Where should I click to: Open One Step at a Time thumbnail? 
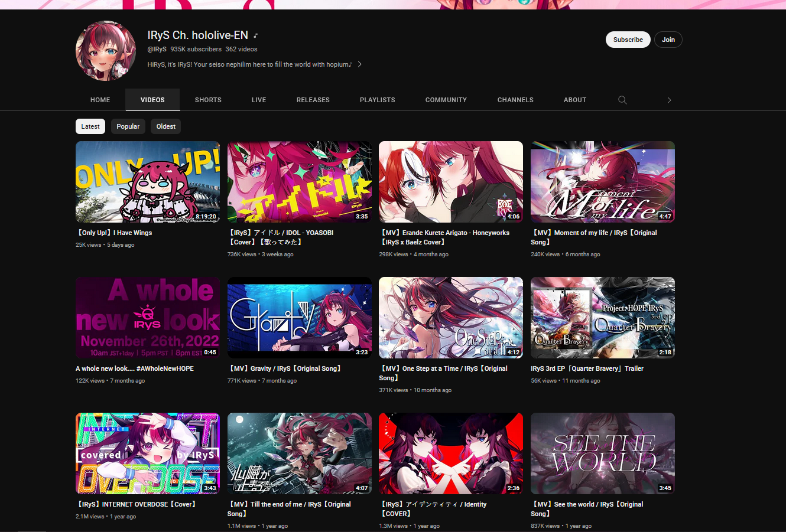[451, 318]
